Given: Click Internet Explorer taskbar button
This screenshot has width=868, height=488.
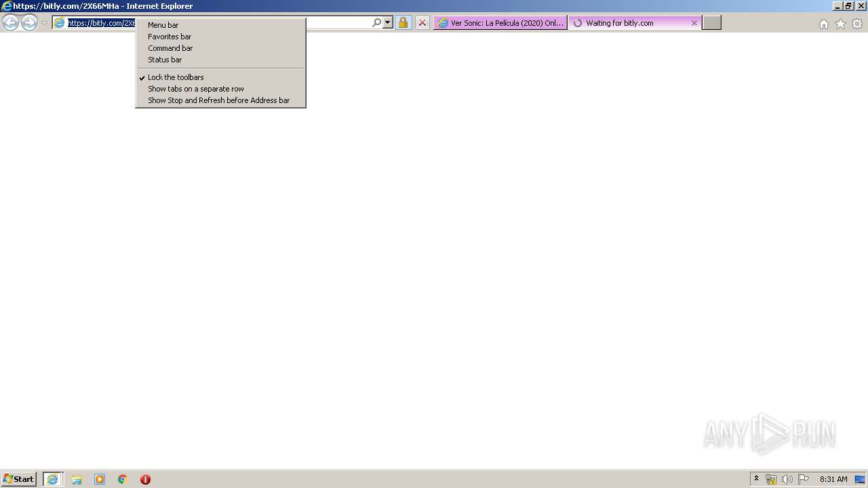Looking at the screenshot, I should point(53,479).
